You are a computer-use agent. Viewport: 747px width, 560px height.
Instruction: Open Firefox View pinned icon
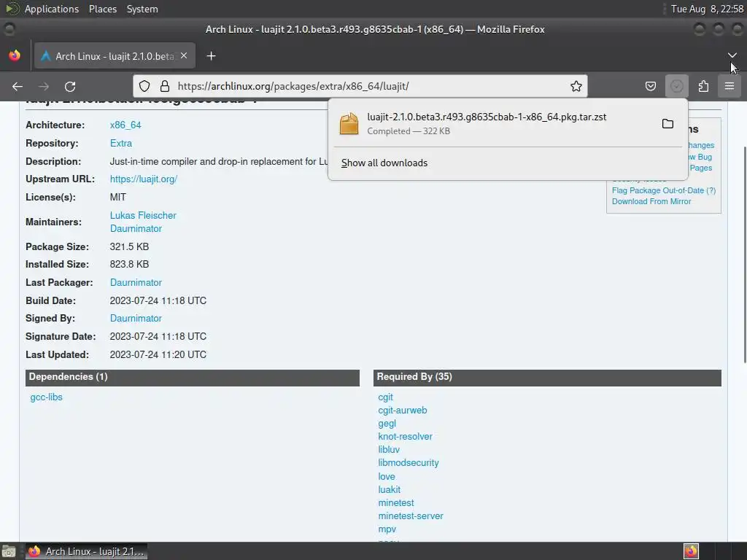click(x=15, y=55)
